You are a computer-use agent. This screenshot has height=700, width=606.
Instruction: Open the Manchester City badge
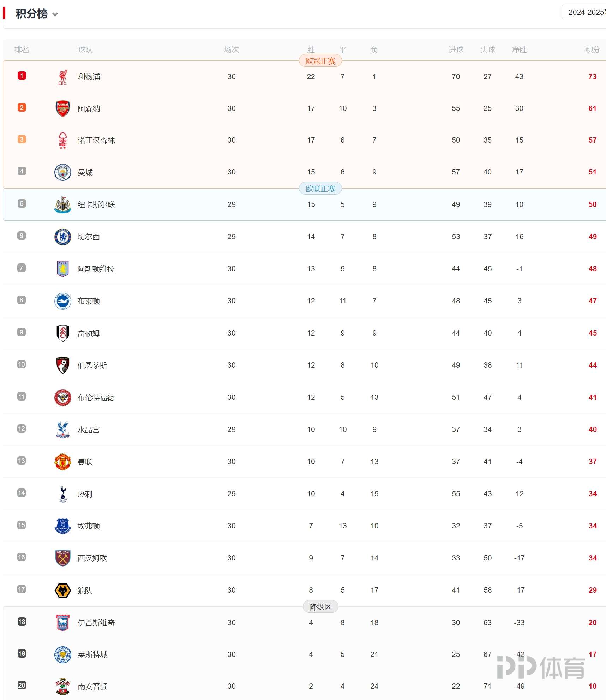pyautogui.click(x=62, y=172)
